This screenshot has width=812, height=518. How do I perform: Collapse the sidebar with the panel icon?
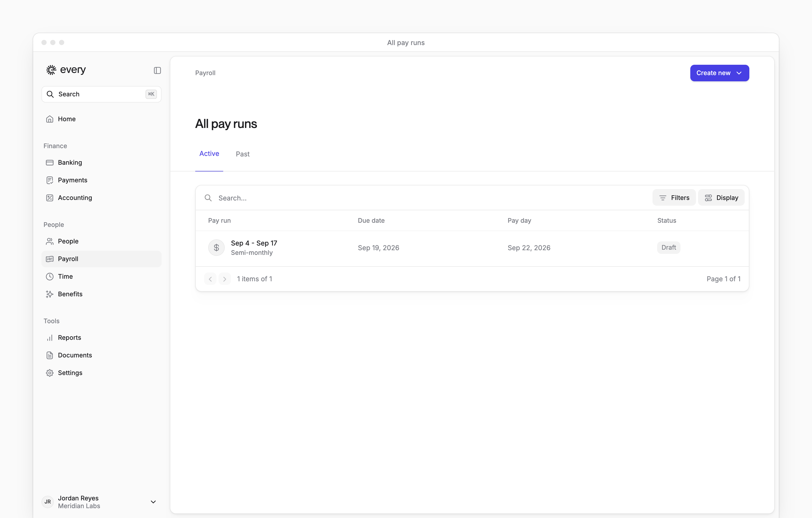point(157,70)
